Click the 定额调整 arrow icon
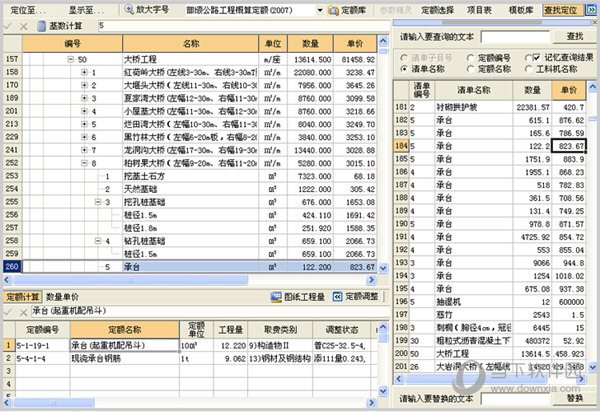The image size is (600, 412). click(x=337, y=297)
